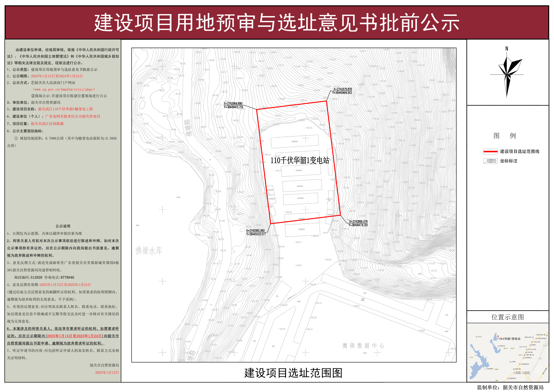Click the project name 韶关武江110千伏华韶1输变电工程
554x392 pixels.
point(65,109)
